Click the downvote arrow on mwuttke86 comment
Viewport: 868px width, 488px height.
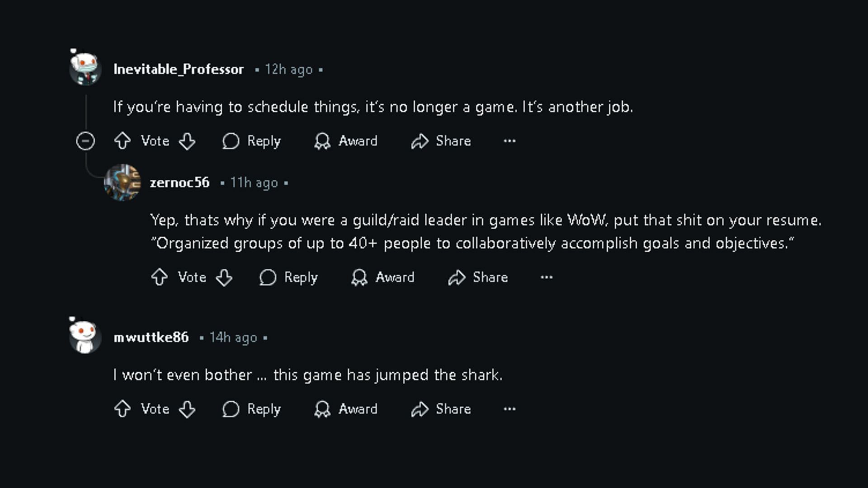click(187, 409)
